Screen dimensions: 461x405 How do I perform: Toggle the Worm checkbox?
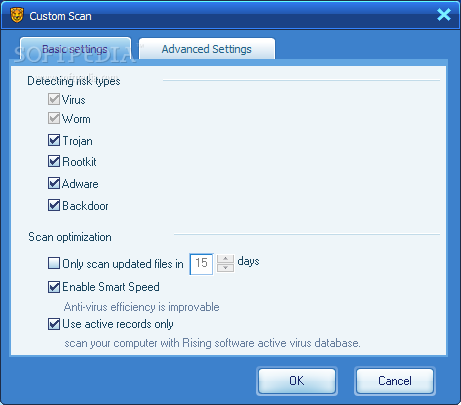54,118
